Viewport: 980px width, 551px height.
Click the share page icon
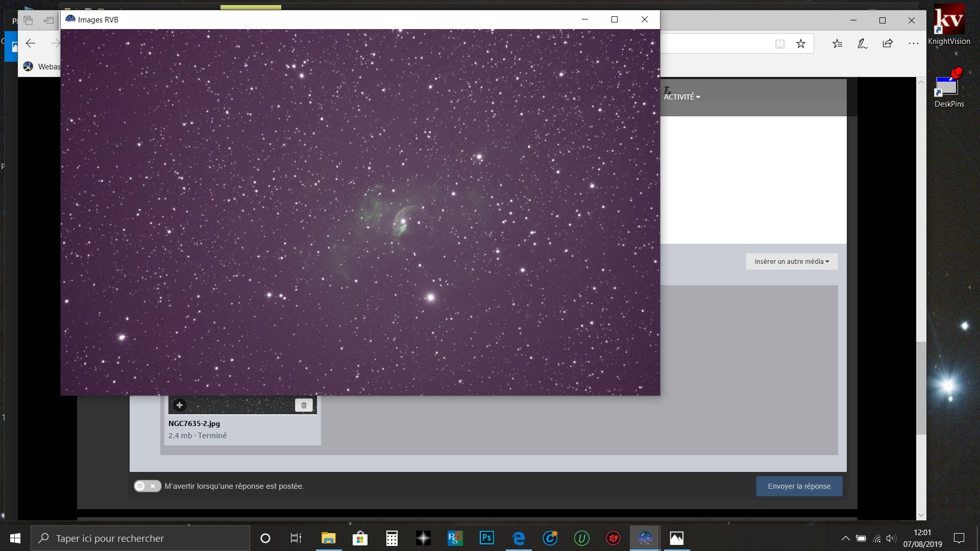[x=888, y=44]
